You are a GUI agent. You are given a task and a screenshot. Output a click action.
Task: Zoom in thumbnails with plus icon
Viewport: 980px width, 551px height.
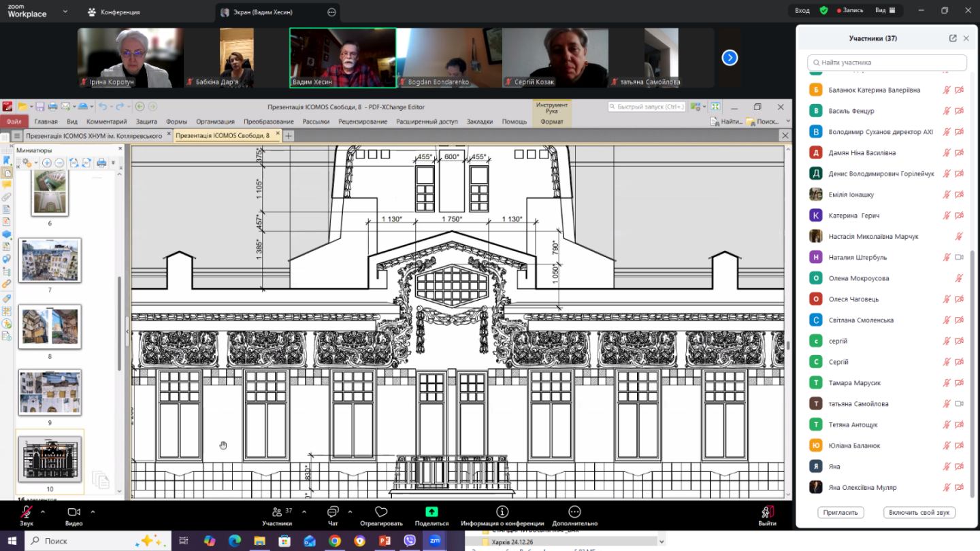point(47,163)
